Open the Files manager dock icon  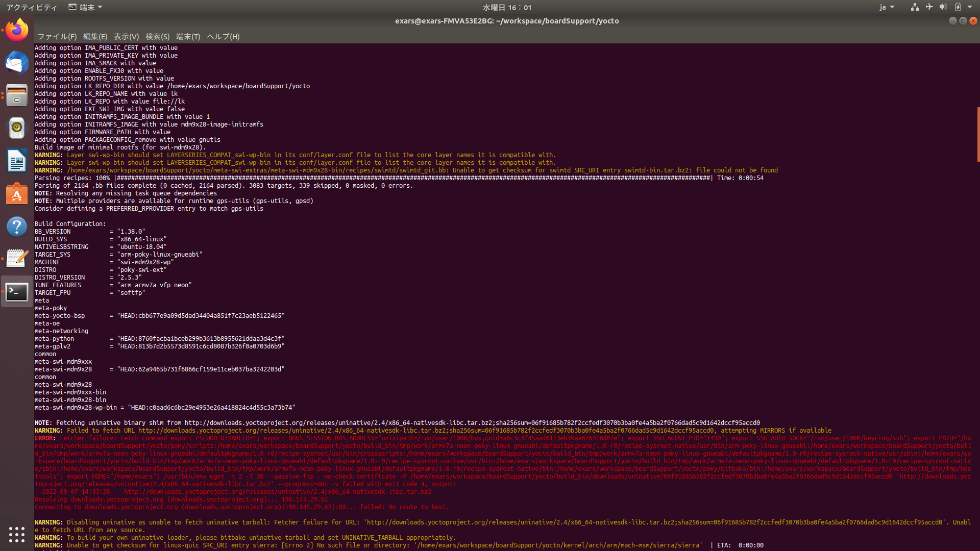click(17, 95)
